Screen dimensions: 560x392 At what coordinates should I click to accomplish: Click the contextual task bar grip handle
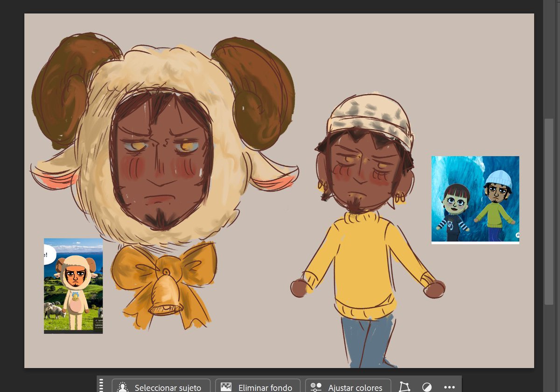click(x=102, y=386)
